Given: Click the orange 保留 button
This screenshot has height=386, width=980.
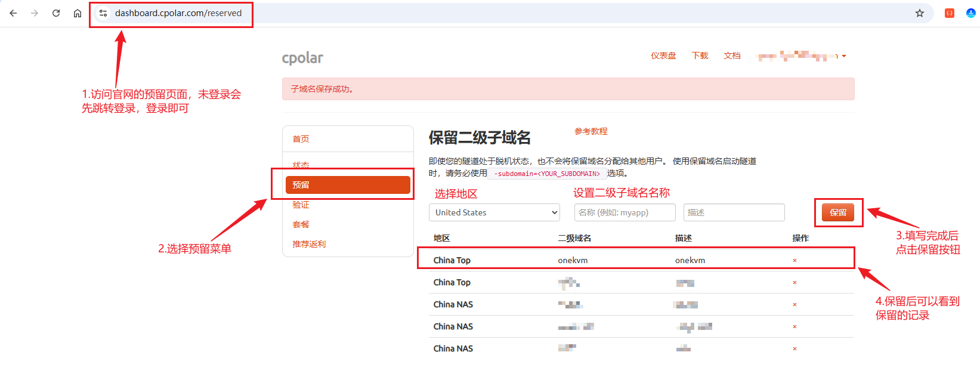Looking at the screenshot, I should [837, 212].
